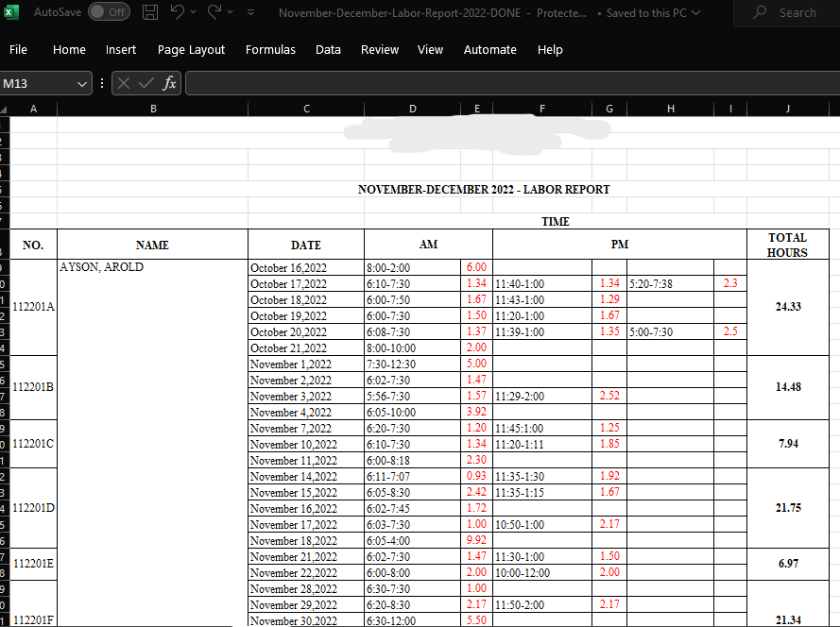Toggle AutoSave switch

[109, 11]
